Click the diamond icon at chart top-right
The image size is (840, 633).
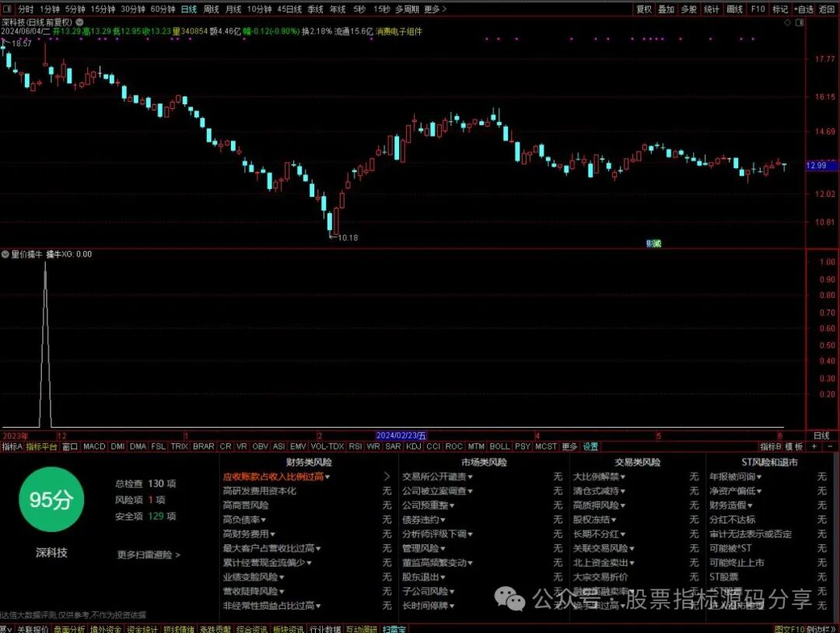787,23
